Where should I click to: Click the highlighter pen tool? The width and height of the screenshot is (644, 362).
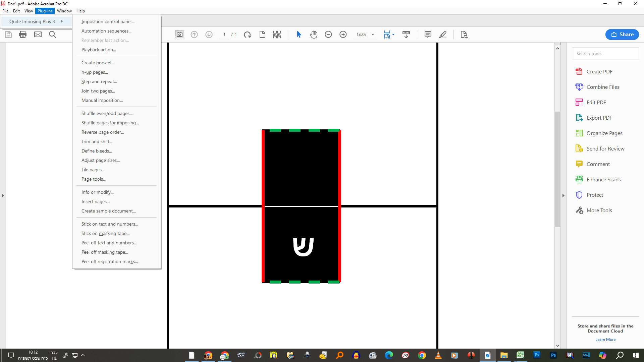pos(443,35)
